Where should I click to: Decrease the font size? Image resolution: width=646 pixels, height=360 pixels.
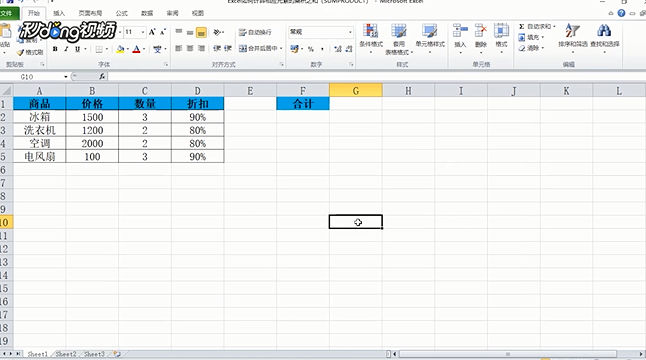163,32
